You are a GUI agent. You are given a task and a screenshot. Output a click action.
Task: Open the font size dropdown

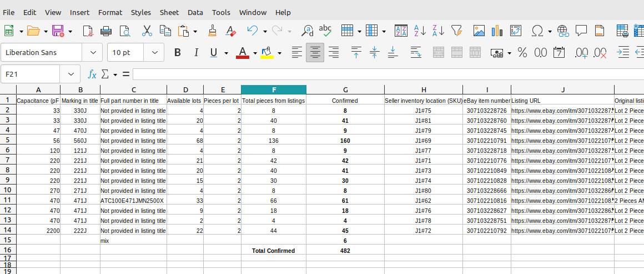pos(155,53)
